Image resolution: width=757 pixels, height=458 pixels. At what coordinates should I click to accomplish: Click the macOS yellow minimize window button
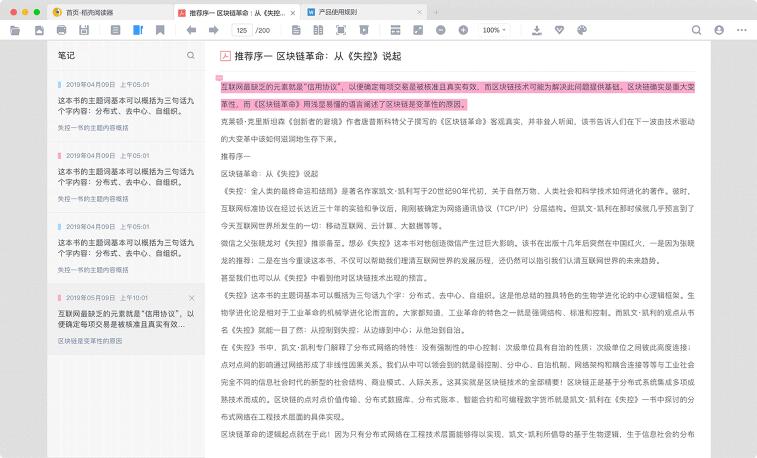pos(25,12)
